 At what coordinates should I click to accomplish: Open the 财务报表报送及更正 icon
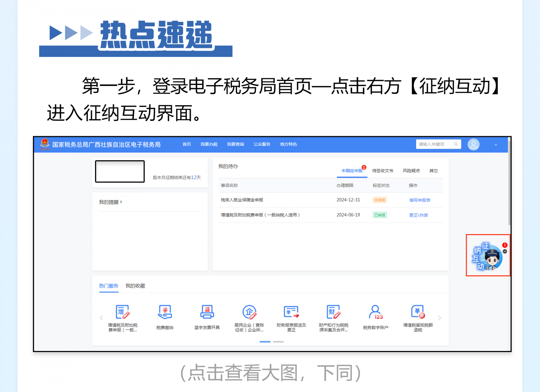(291, 312)
